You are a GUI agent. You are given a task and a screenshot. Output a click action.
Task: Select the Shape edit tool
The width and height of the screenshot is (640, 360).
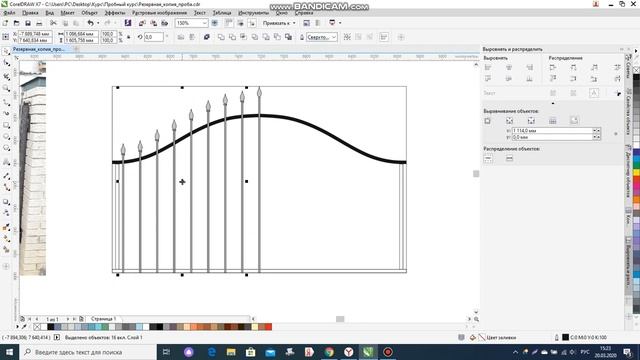click(x=6, y=63)
